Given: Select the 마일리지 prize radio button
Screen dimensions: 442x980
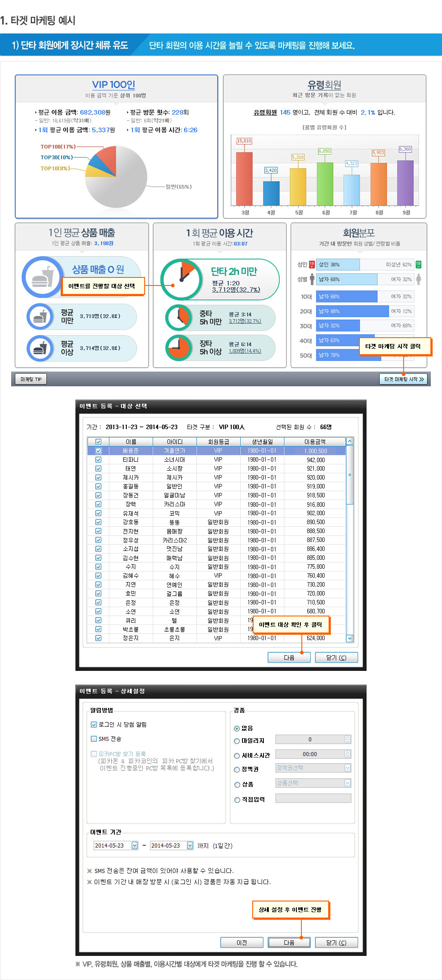Looking at the screenshot, I should [237, 741].
